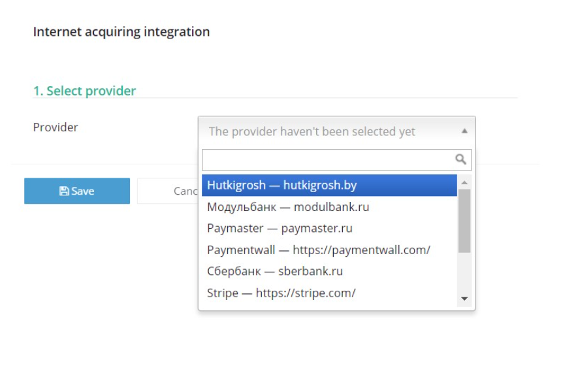The image size is (561, 392).
Task: Choose Paymentwall — https://paymentwall.com/ provider
Action: pyautogui.click(x=329, y=250)
